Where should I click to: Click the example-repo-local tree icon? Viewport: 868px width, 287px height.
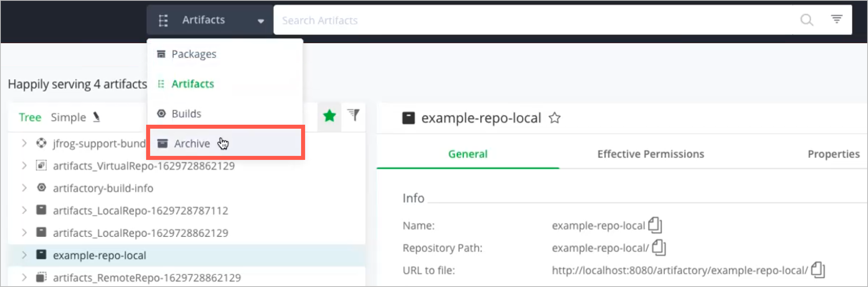point(41,255)
